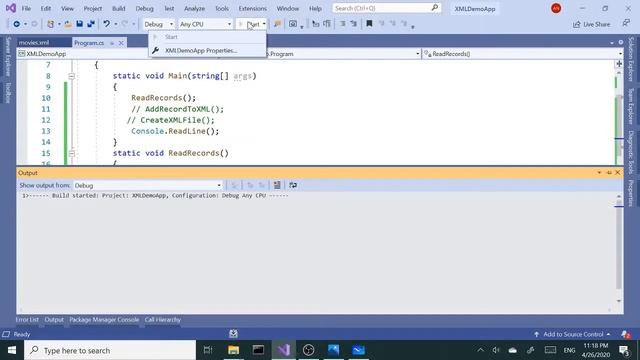Open the View menu
Viewport: 640px width, 360px height.
click(67, 8)
